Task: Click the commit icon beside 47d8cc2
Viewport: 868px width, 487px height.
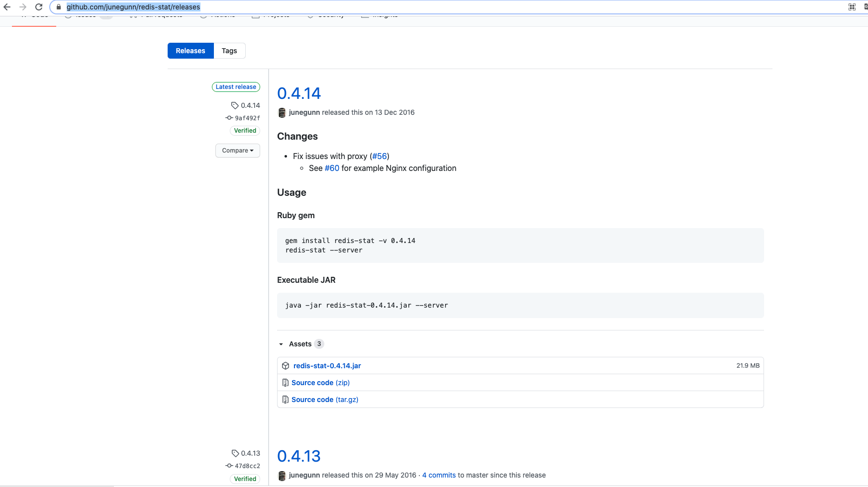Action: coord(229,466)
